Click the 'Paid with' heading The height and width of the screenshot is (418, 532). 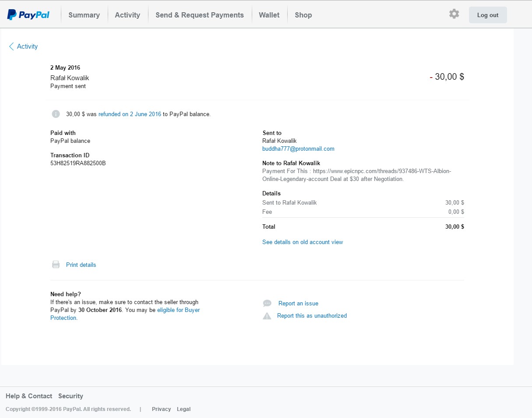pyautogui.click(x=63, y=133)
